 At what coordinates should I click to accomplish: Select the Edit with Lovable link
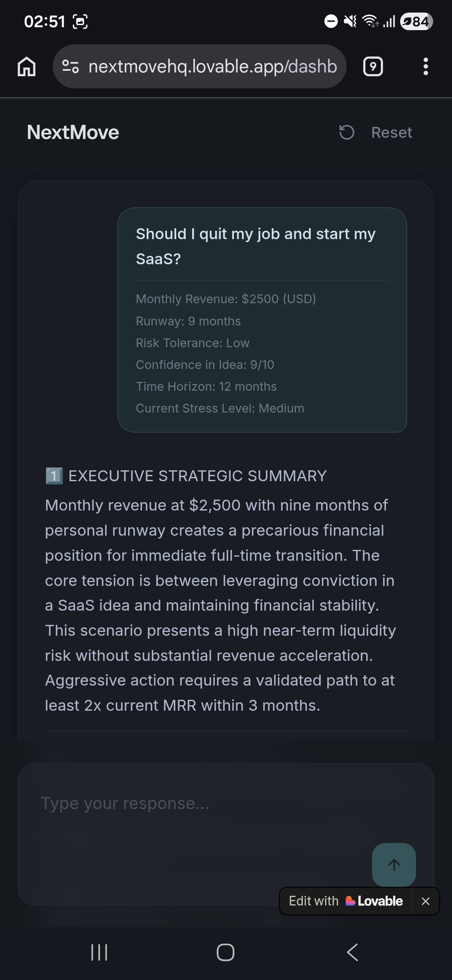(346, 901)
